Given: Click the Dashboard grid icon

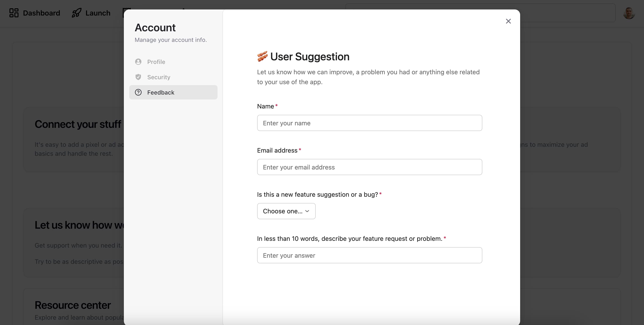Looking at the screenshot, I should (14, 13).
